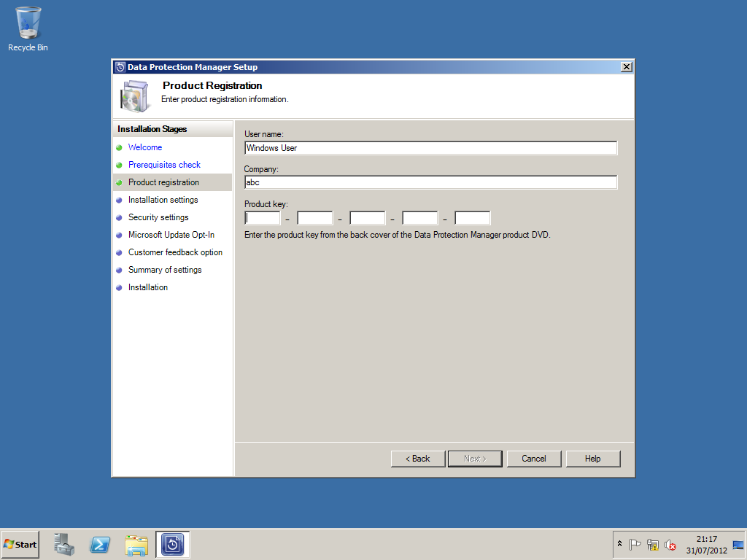Viewport: 747px width, 560px height.
Task: Click the Company label
Action: (x=261, y=169)
